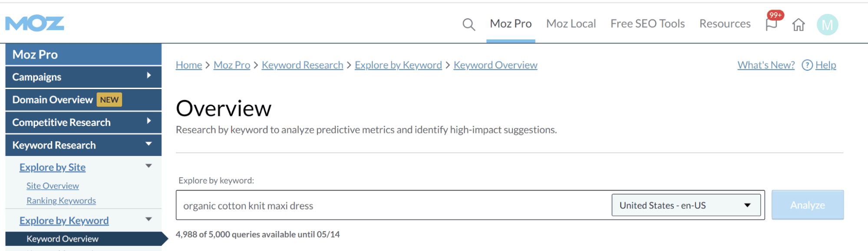
Task: Collapse the Keyword Research section arrow
Action: point(149,144)
